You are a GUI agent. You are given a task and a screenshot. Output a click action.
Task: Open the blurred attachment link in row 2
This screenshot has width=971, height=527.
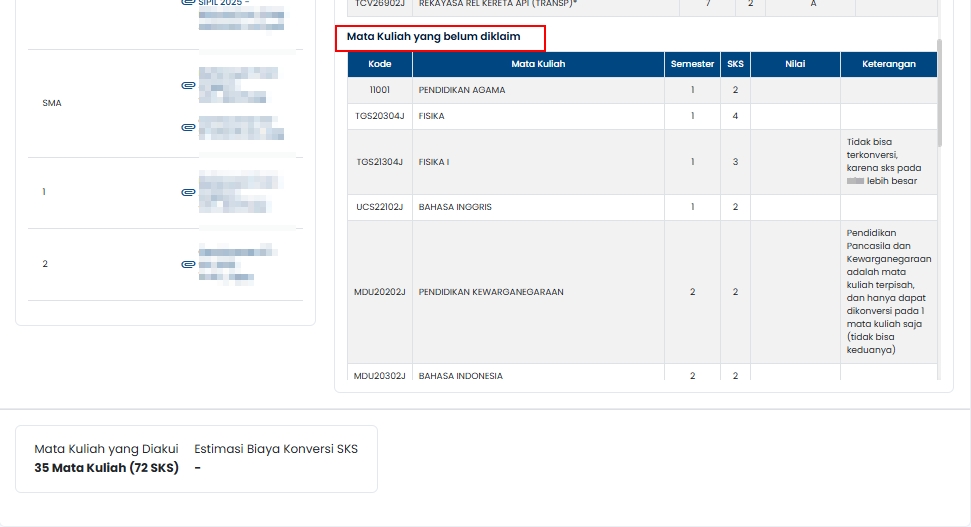tap(239, 263)
